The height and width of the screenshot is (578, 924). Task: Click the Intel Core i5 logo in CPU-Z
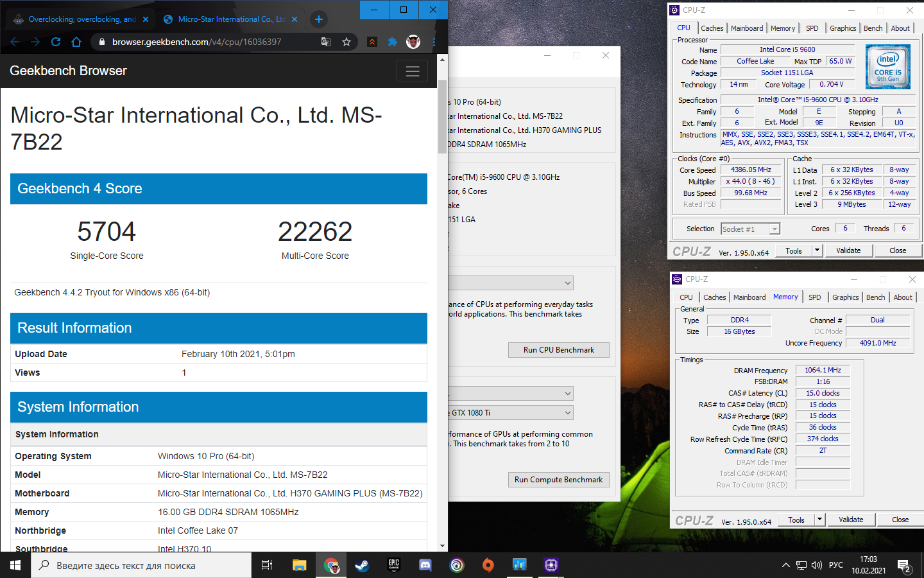[x=888, y=66]
